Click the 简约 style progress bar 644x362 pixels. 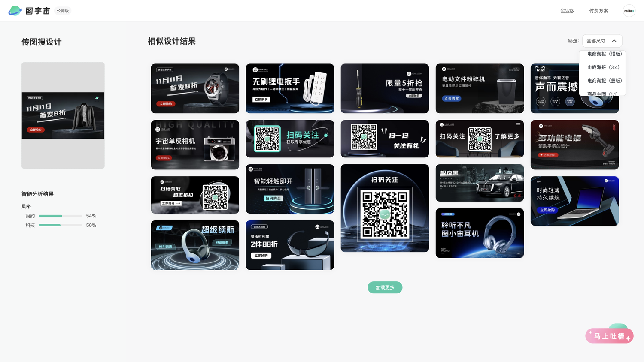click(61, 216)
